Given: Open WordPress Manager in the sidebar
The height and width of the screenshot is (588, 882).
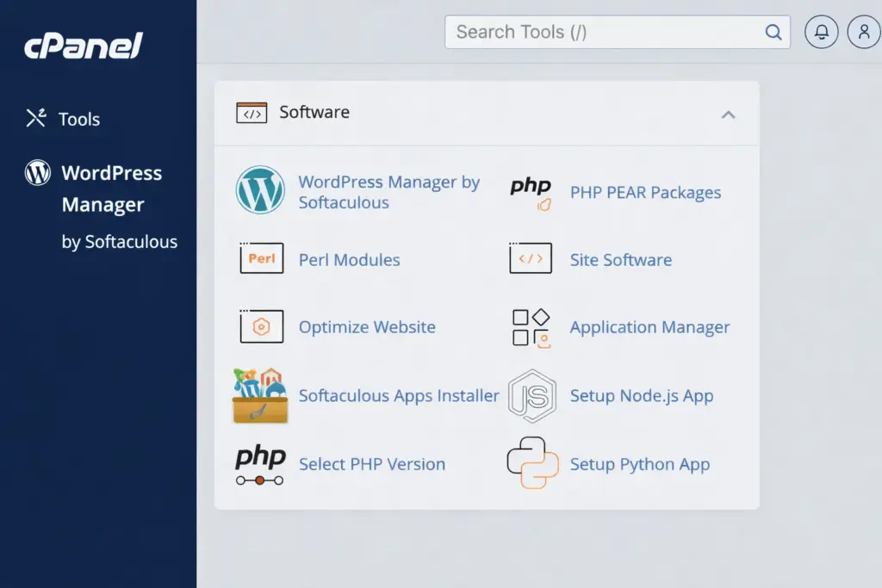Looking at the screenshot, I should (111, 189).
